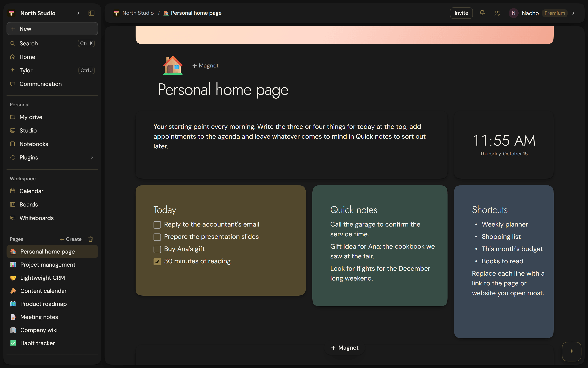588x368 pixels.
Task: Open Notebooks section
Action: coord(52,144)
